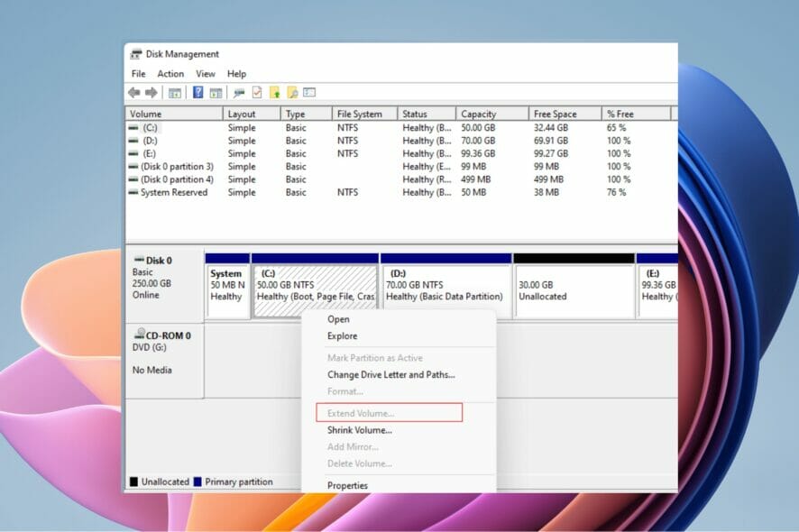The image size is (799, 532).
Task: Choose Shrink Volume from context menu
Action: click(x=359, y=430)
